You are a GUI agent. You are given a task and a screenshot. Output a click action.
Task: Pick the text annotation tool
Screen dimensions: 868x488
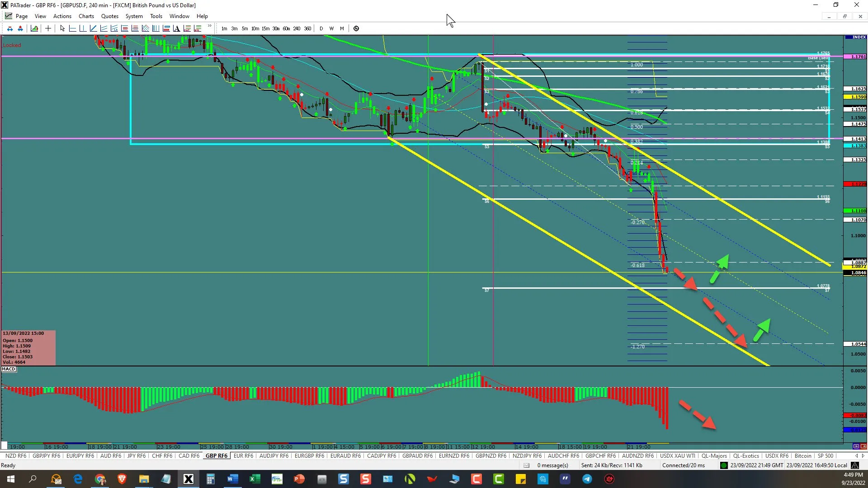(x=176, y=28)
